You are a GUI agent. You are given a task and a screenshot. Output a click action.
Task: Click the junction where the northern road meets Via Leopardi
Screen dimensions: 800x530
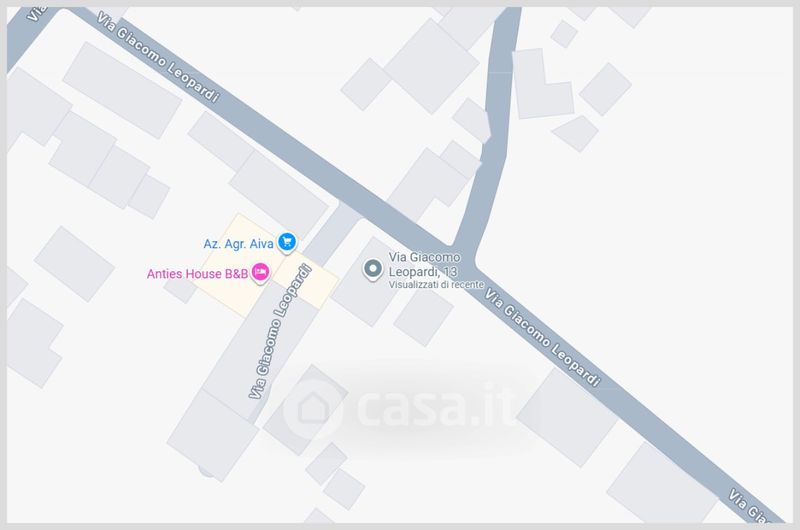coord(463,254)
